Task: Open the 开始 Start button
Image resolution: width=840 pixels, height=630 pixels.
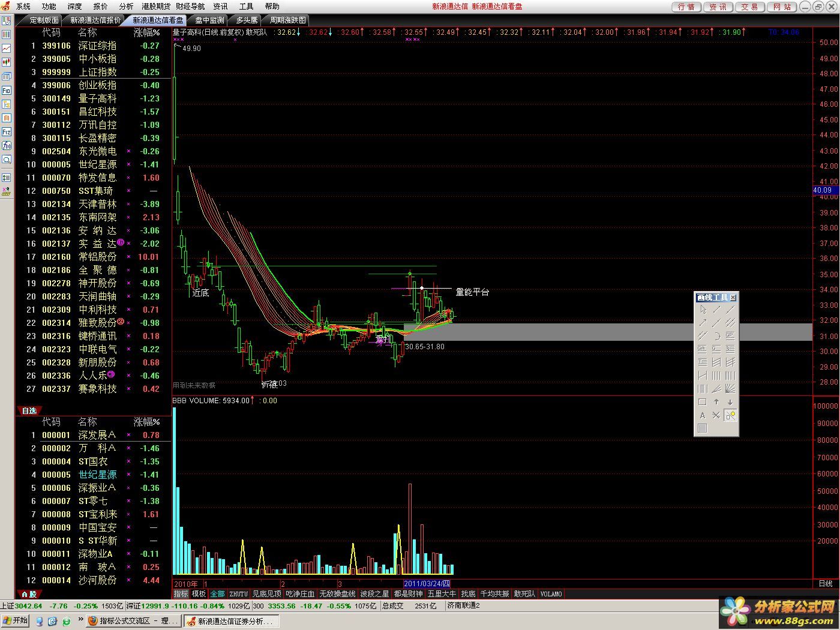Action: [15, 620]
